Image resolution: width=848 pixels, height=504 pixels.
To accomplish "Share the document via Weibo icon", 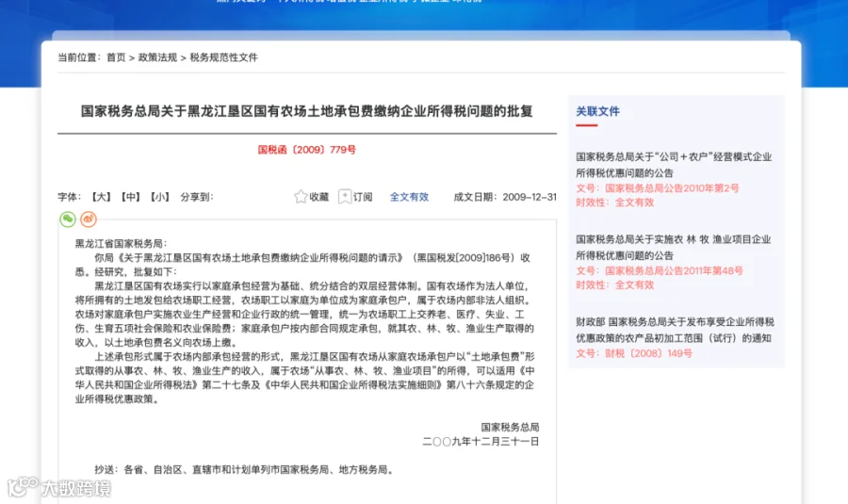I will tap(89, 219).
